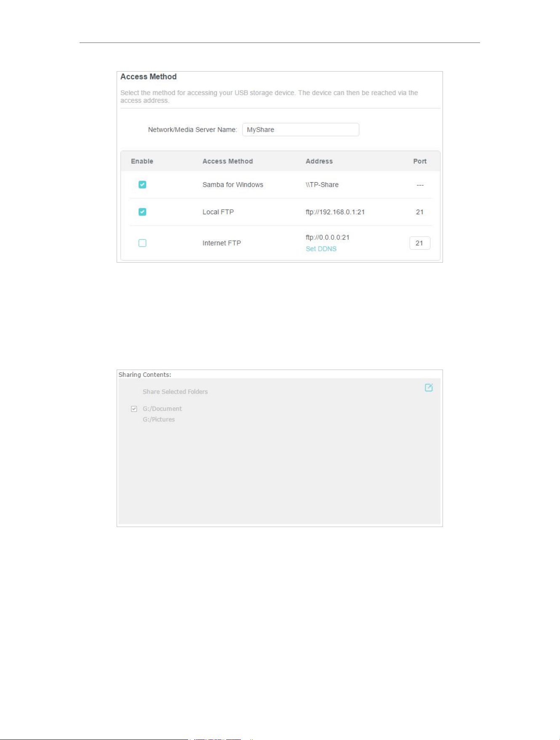Uncheck Samba for Windows enable checkbox

pos(142,185)
